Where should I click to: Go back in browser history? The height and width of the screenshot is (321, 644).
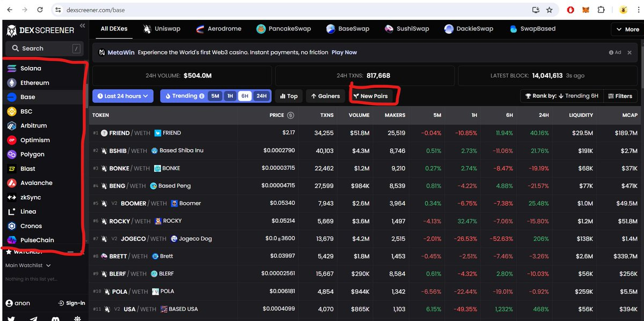[10, 10]
